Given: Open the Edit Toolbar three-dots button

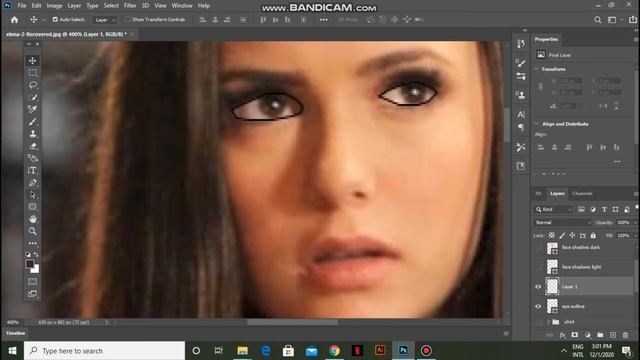Looking at the screenshot, I should 33,243.
